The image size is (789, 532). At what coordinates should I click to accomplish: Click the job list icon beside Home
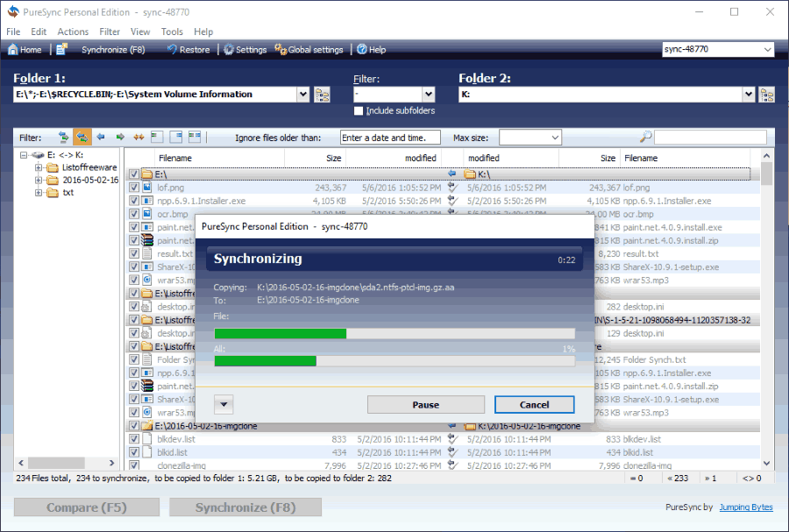click(62, 49)
